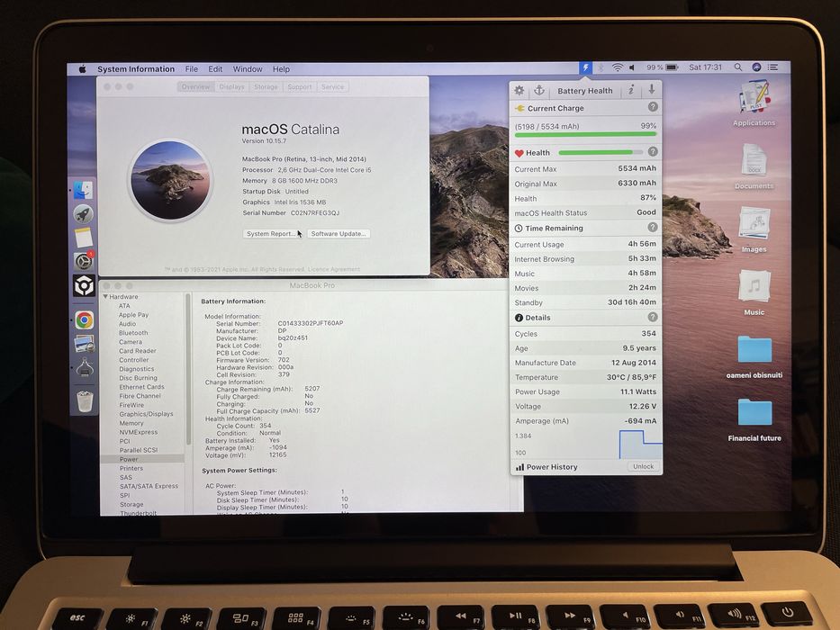Select NVMExpress in the hardware sidebar

pos(139,432)
